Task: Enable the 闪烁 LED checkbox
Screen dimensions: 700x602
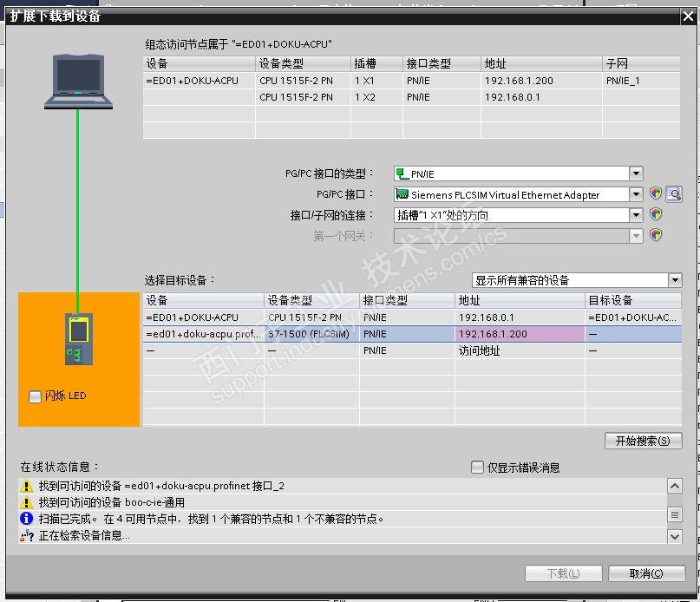Action: tap(35, 396)
